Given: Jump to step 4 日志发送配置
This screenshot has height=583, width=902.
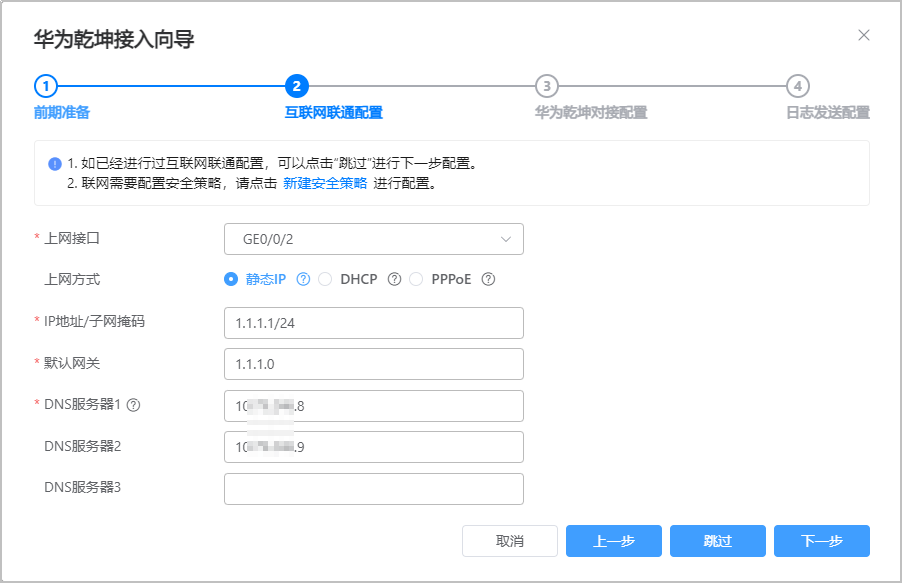Looking at the screenshot, I should pyautogui.click(x=798, y=86).
